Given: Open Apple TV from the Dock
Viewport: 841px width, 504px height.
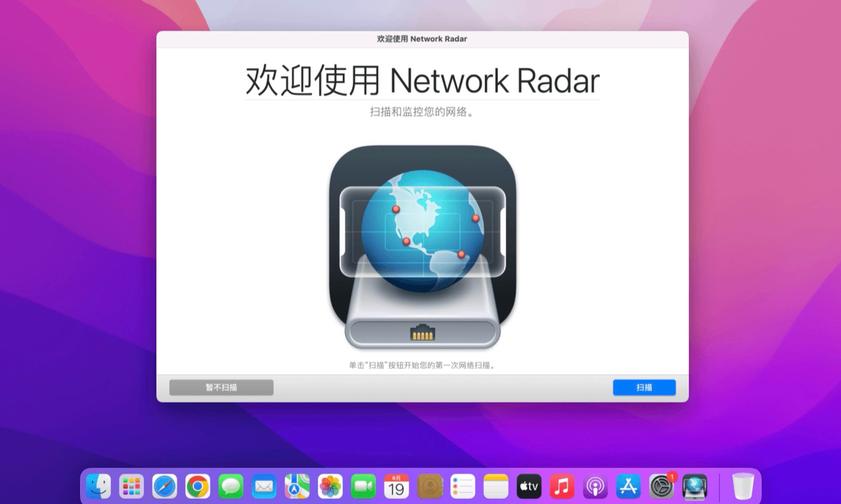Looking at the screenshot, I should (x=529, y=486).
